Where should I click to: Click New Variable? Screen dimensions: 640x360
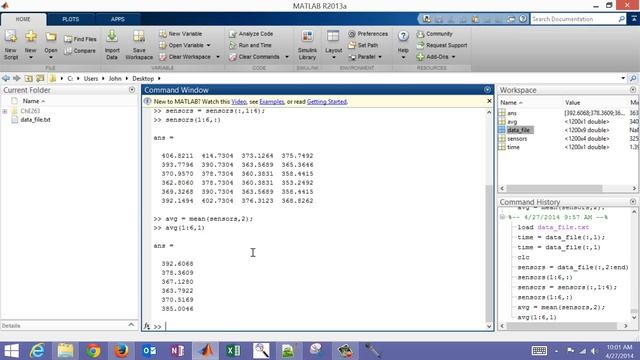(181, 34)
